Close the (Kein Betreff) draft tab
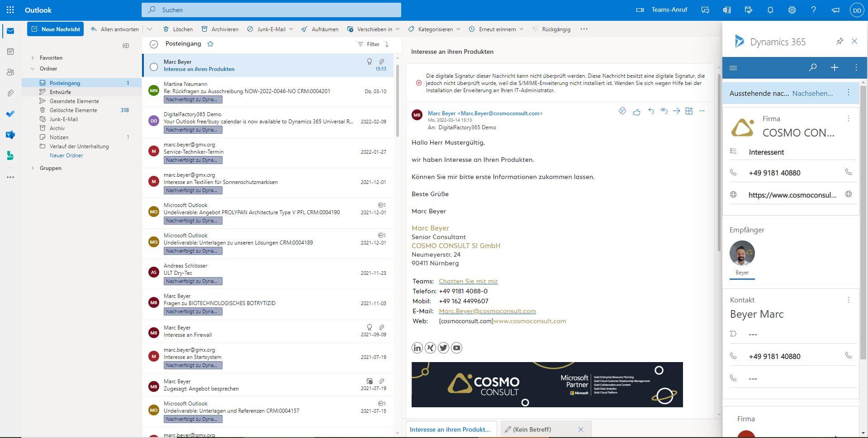The width and height of the screenshot is (868, 438). click(x=581, y=429)
